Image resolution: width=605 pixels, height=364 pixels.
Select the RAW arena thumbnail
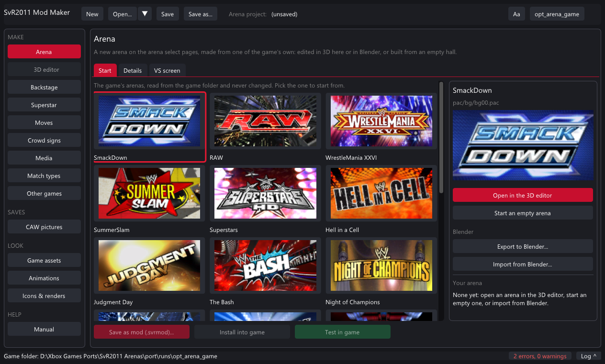coord(265,121)
